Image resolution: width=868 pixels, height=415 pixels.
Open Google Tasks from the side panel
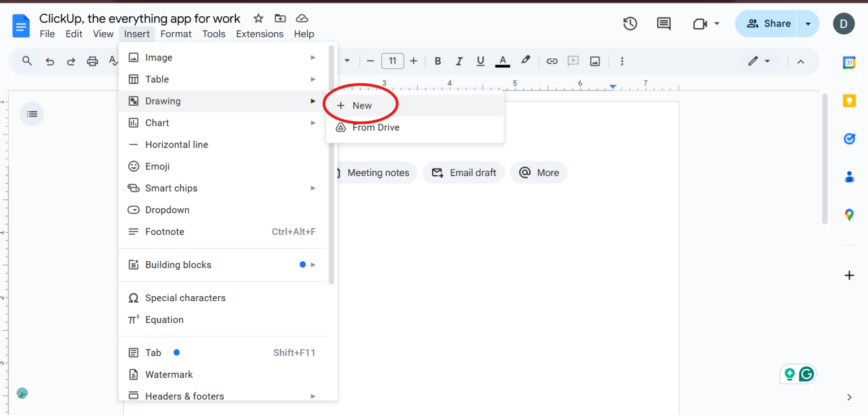(x=849, y=139)
